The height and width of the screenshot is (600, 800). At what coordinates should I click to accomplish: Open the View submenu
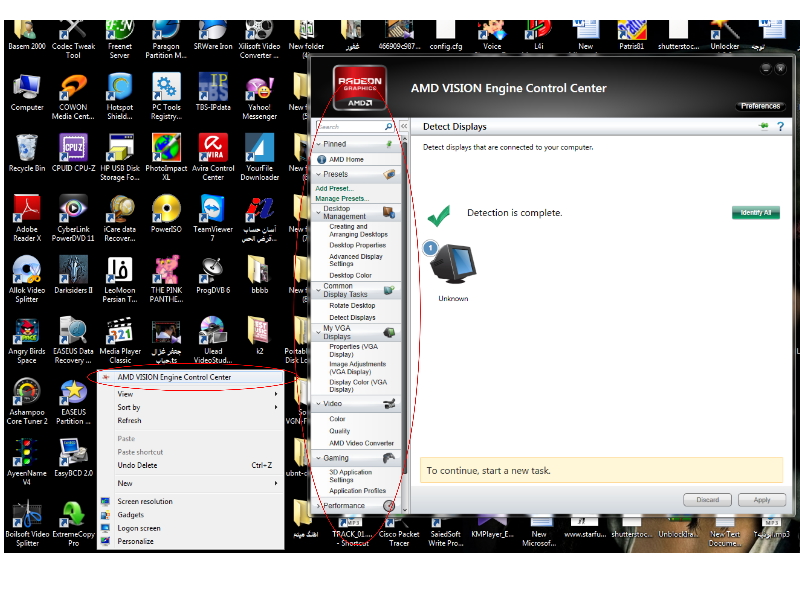pyautogui.click(x=191, y=394)
